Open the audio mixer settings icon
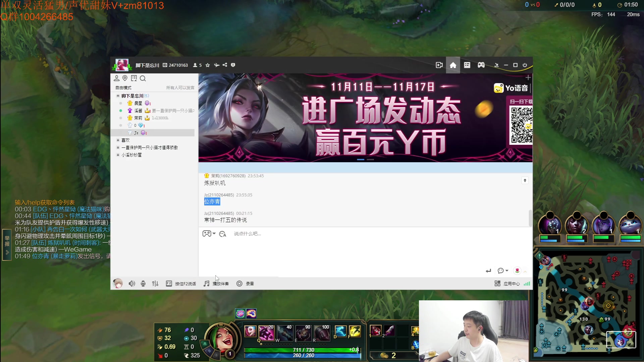The width and height of the screenshot is (644, 362). [x=155, y=284]
